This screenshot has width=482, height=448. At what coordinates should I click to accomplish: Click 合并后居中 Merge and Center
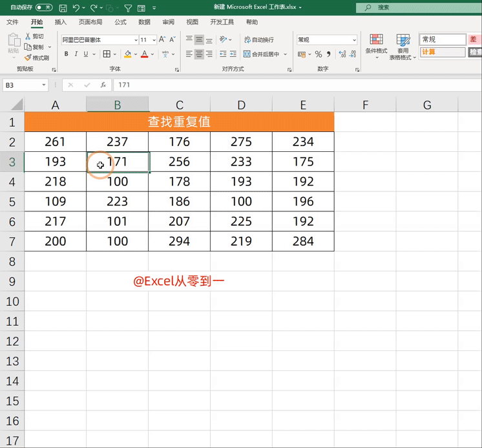tap(261, 54)
